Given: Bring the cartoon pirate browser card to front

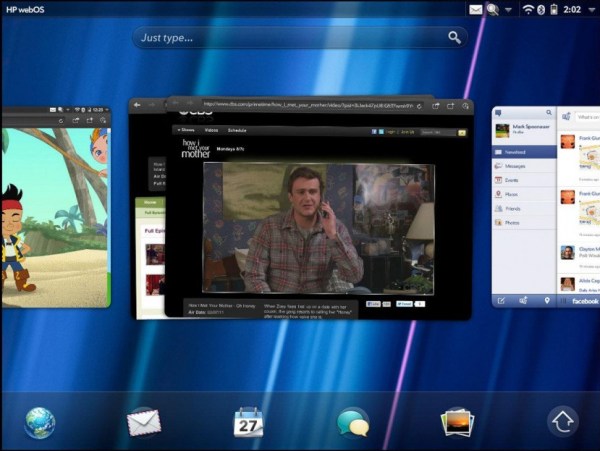Looking at the screenshot, I should point(56,207).
